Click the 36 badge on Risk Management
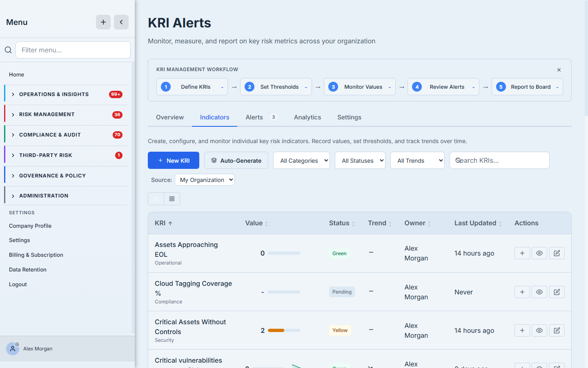This screenshot has height=368, width=588. click(117, 115)
